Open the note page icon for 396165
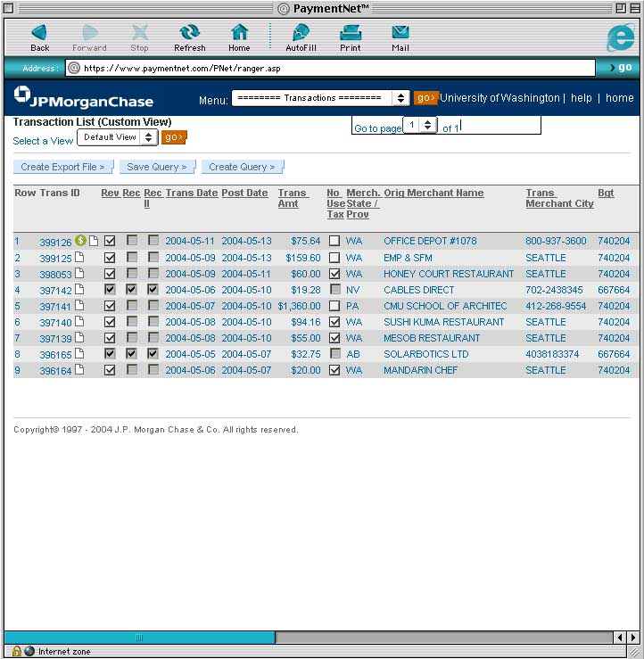Image resolution: width=644 pixels, height=659 pixels. (79, 353)
